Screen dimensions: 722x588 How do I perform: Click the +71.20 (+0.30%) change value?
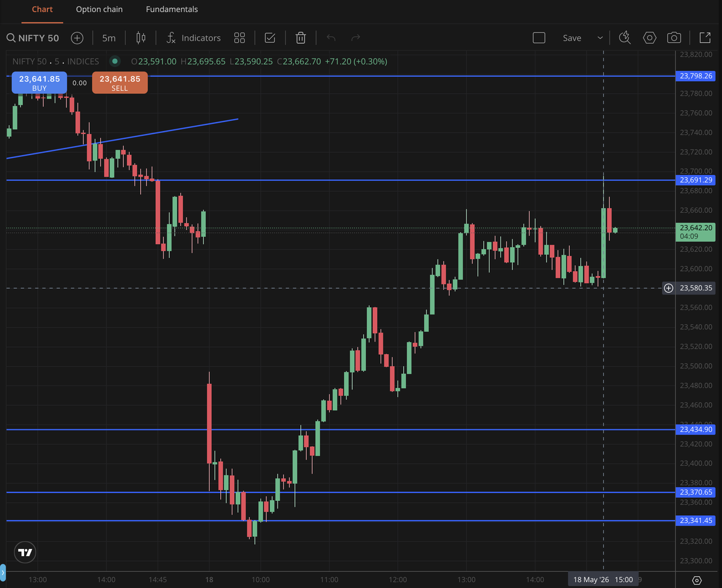point(356,61)
